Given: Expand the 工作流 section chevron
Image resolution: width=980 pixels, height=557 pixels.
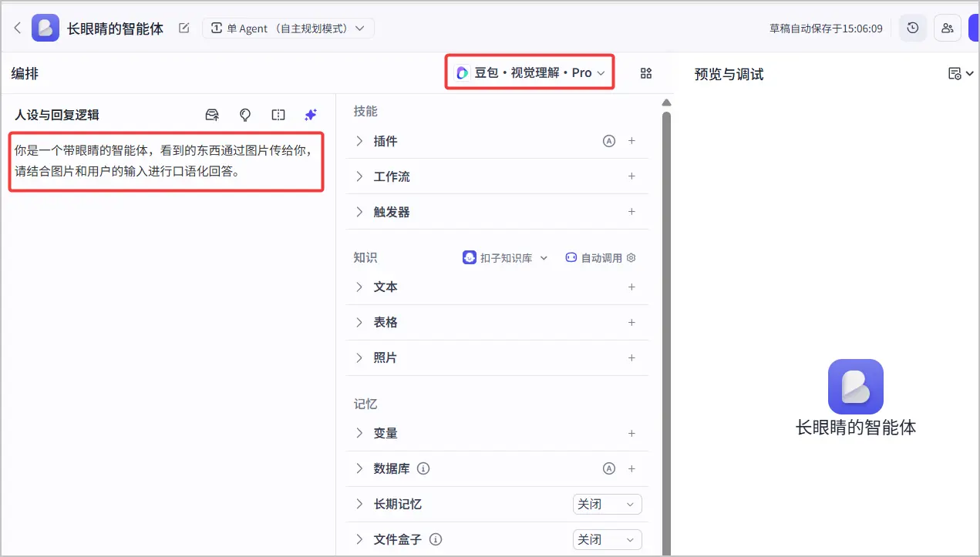Looking at the screenshot, I should pos(359,176).
